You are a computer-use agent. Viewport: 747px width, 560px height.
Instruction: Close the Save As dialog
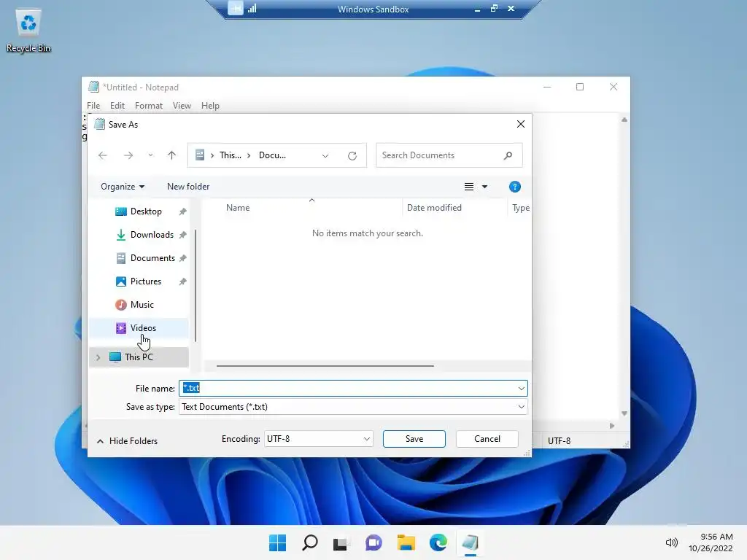pyautogui.click(x=521, y=124)
